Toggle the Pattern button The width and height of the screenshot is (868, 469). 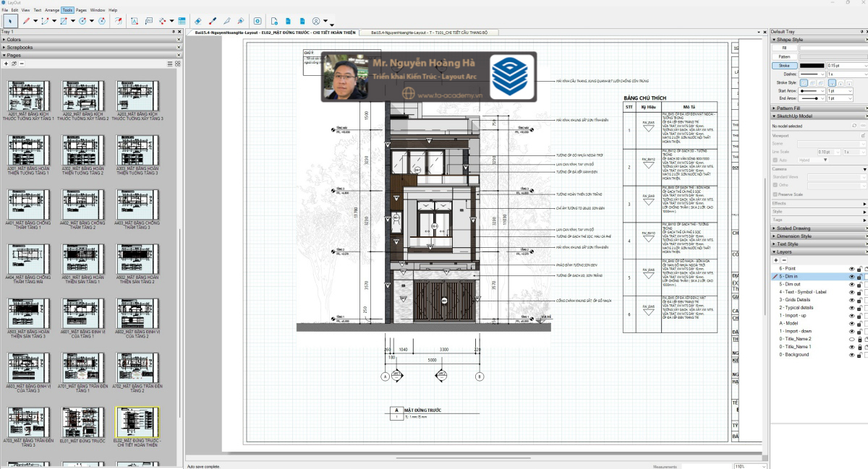coord(784,56)
